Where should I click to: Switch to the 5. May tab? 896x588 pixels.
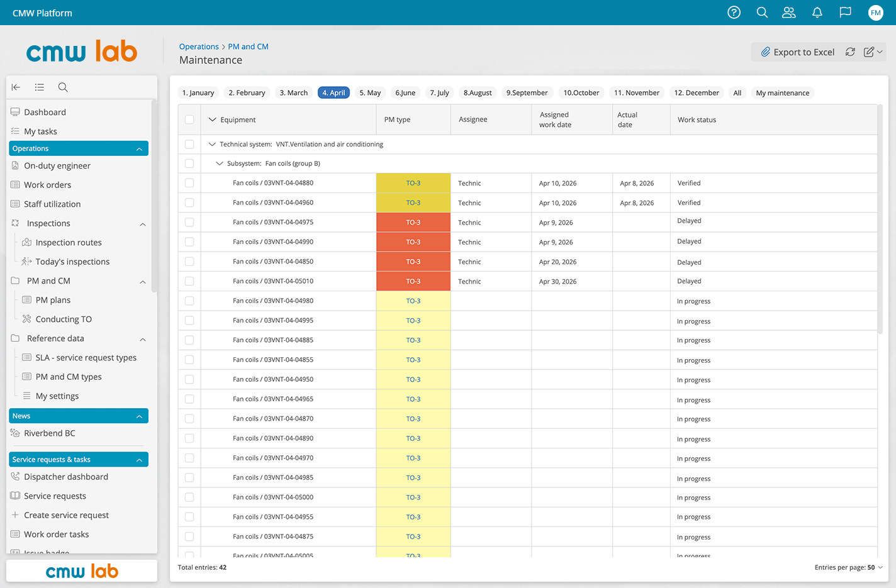pos(370,92)
